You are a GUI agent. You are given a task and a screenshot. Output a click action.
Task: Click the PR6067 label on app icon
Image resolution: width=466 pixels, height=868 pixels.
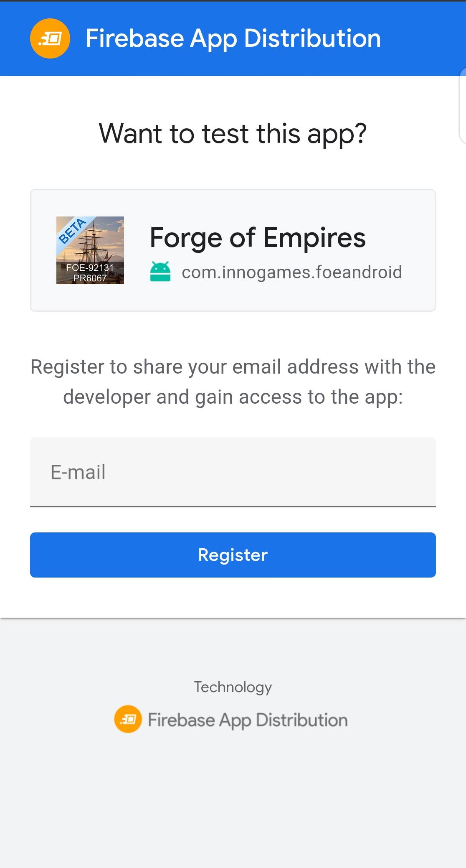(x=90, y=278)
